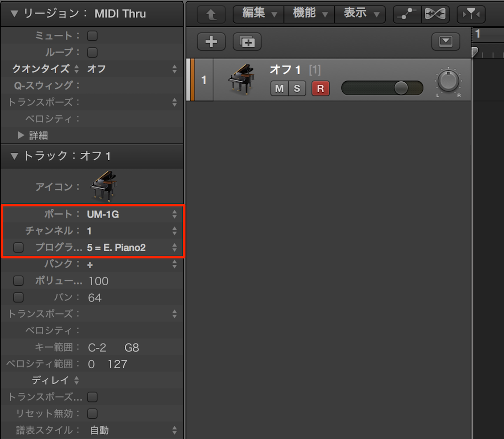This screenshot has height=439, width=504.
Task: Click the duplicate track button
Action: (x=247, y=42)
